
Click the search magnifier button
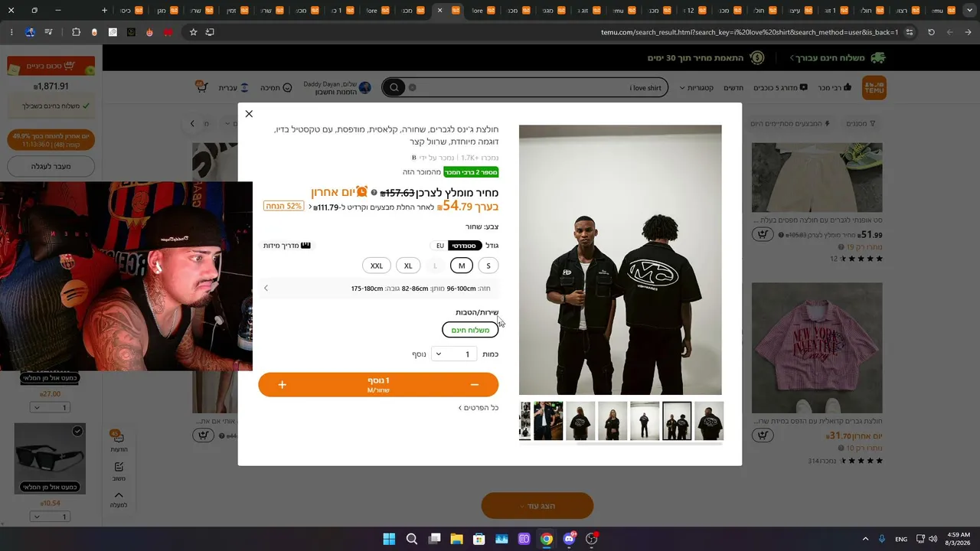394,88
